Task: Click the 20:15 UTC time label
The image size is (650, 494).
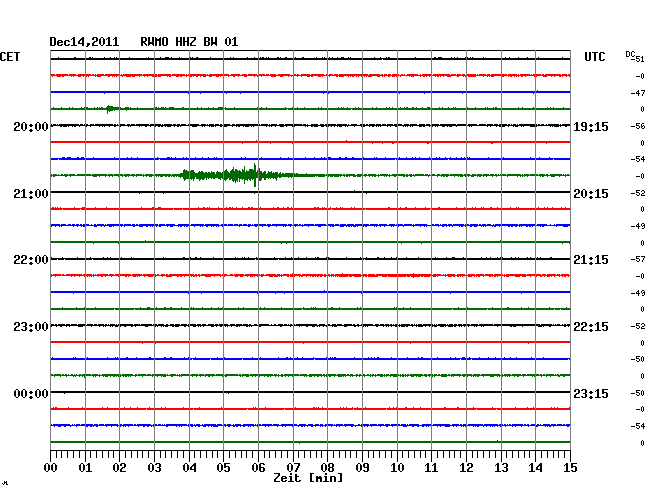Action: (x=591, y=194)
